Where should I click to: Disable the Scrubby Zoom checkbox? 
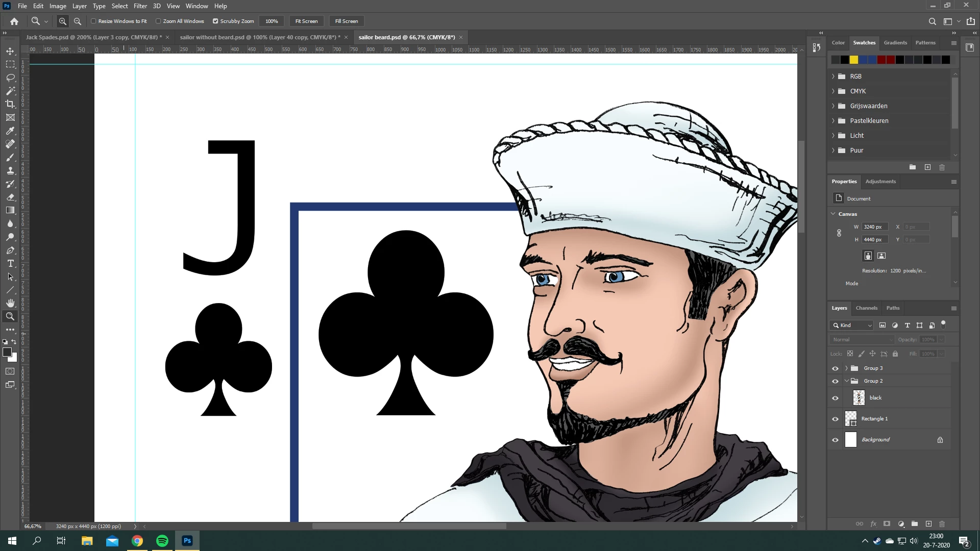point(215,21)
